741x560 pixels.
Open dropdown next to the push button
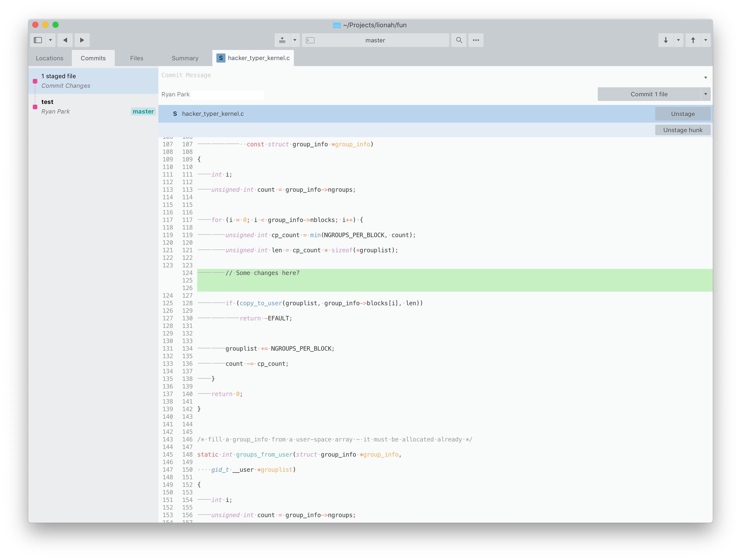[705, 40]
